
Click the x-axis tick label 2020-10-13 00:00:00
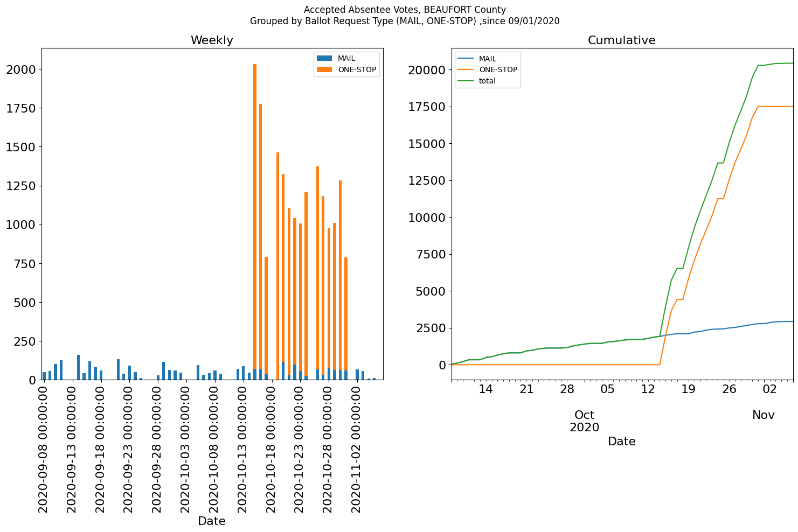click(244, 449)
